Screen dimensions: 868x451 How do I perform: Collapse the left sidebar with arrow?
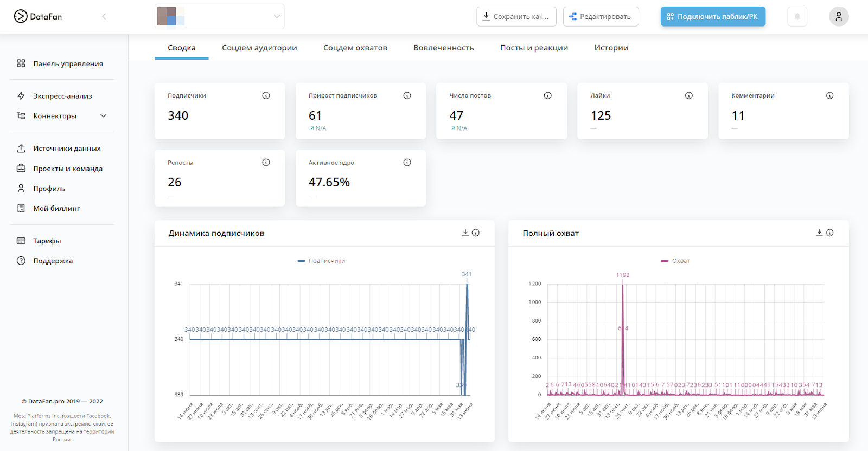[x=104, y=16]
